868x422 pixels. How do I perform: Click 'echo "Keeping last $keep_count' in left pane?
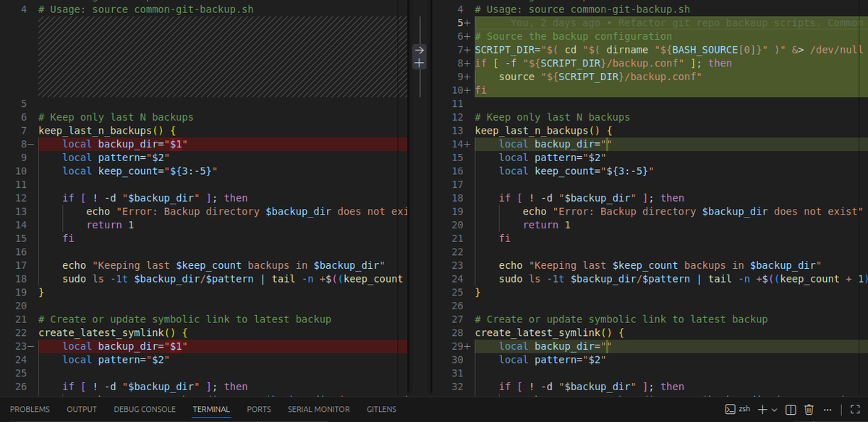[224, 265]
